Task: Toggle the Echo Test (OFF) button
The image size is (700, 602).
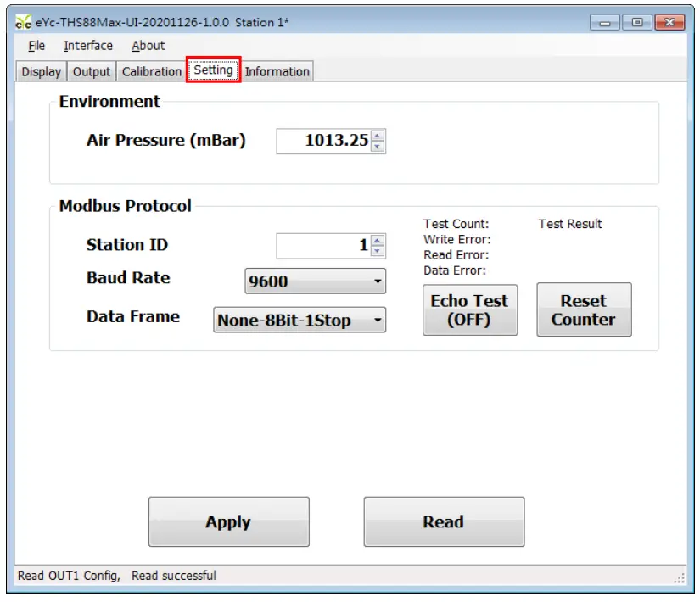Action: 469,310
